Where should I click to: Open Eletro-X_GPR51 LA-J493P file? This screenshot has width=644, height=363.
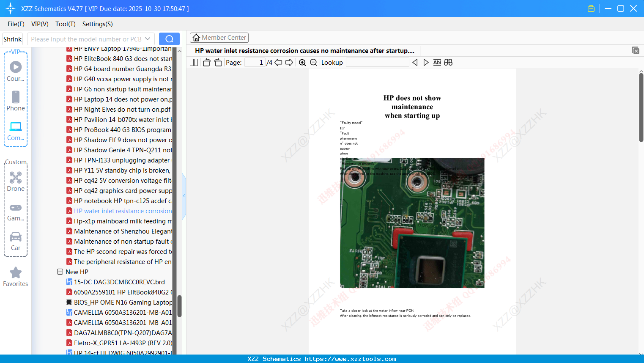pos(119,343)
